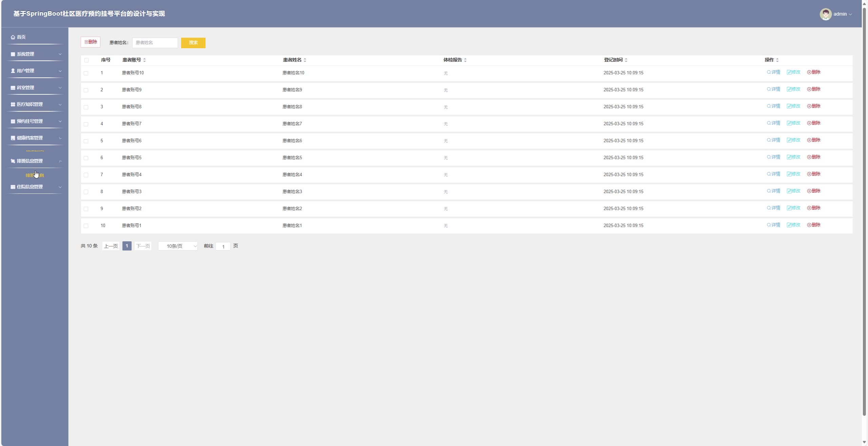Click sort arrows on 体检报告 column

(465, 60)
